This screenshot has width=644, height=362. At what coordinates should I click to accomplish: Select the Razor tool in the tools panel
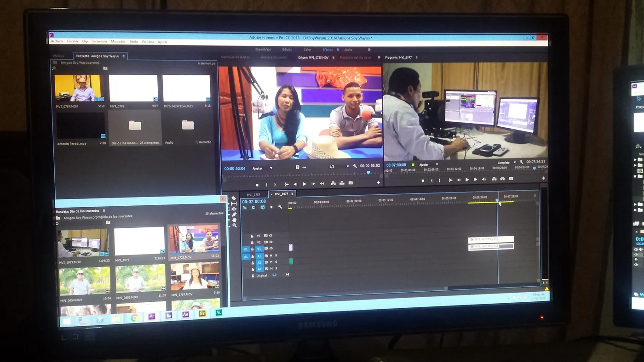tap(234, 198)
